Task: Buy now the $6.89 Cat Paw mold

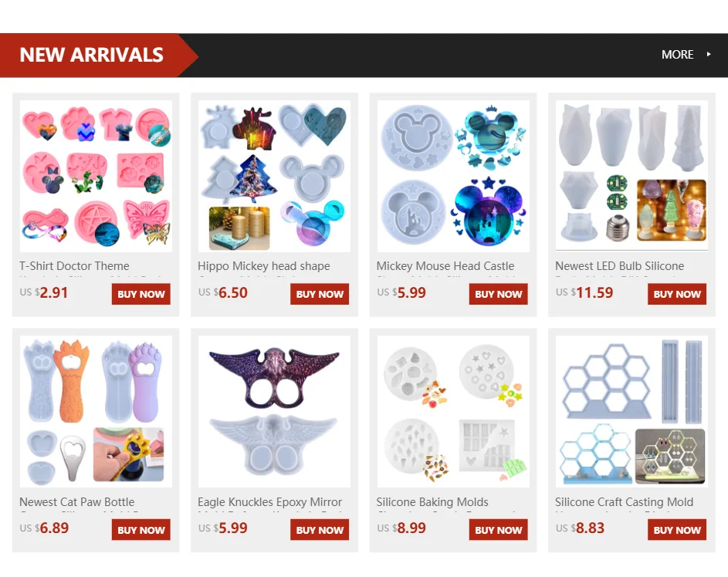Action: click(141, 530)
